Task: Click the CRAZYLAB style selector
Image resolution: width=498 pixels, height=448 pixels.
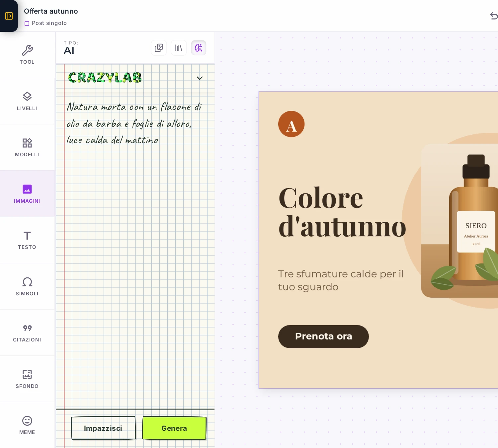Action: coord(135,78)
